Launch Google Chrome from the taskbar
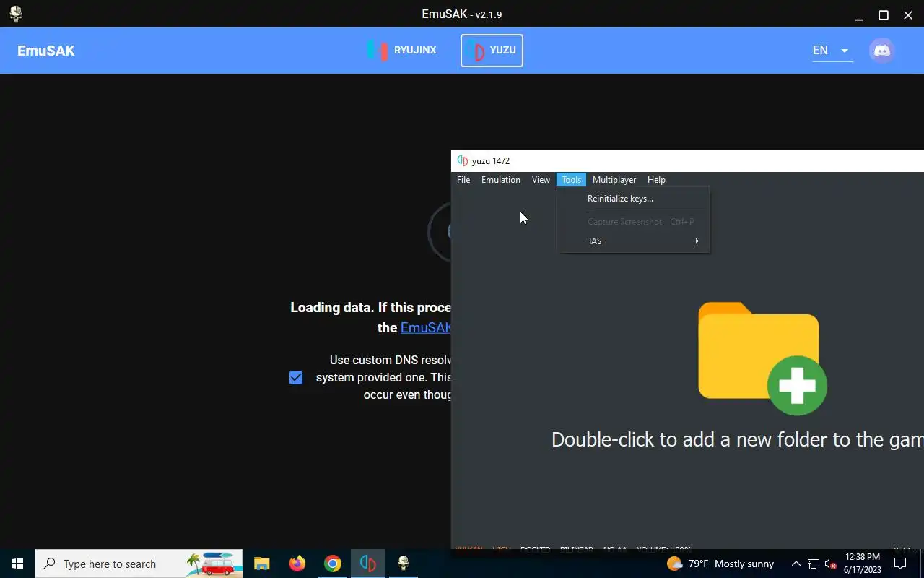Image resolution: width=924 pixels, height=578 pixels. click(332, 564)
